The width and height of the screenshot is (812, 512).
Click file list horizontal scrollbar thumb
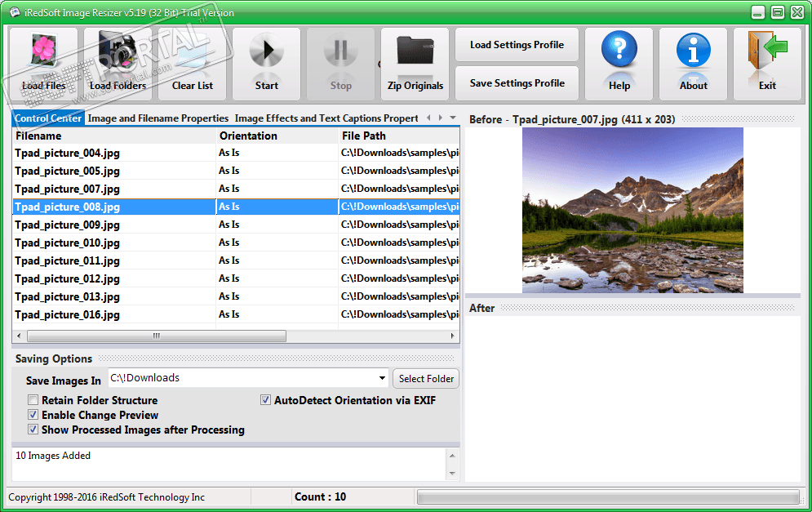coord(157,336)
